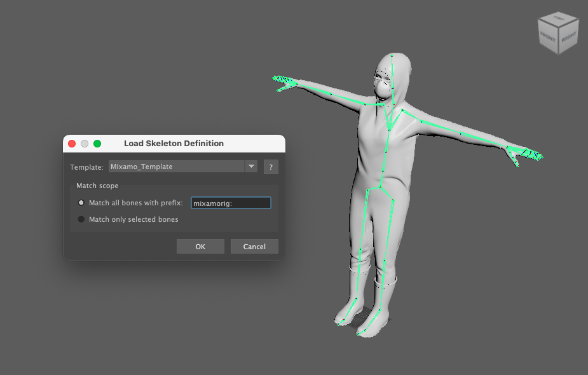This screenshot has width=588, height=375.
Task: Open the Template dropdown arrow
Action: (x=251, y=167)
